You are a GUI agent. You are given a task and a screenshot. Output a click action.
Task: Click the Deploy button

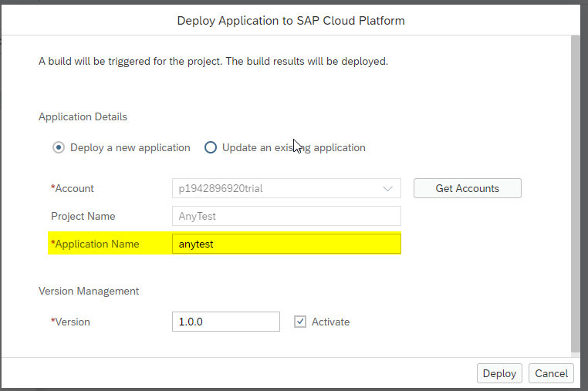click(x=499, y=373)
